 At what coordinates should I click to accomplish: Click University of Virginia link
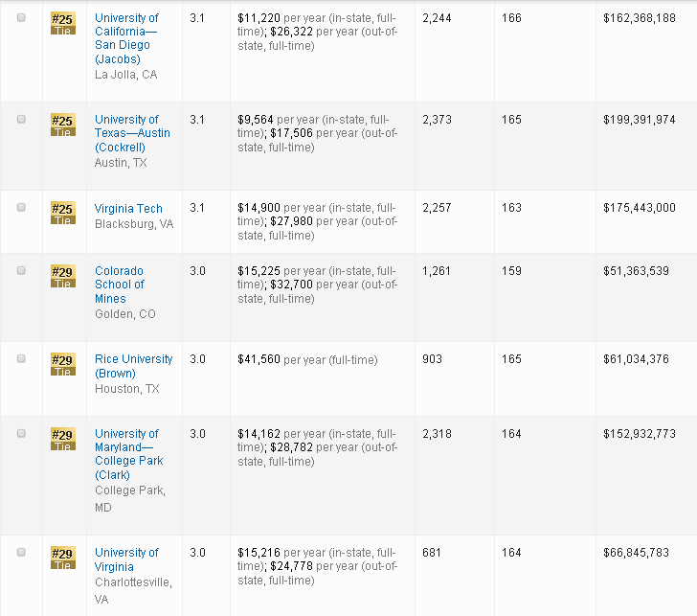(x=126, y=559)
